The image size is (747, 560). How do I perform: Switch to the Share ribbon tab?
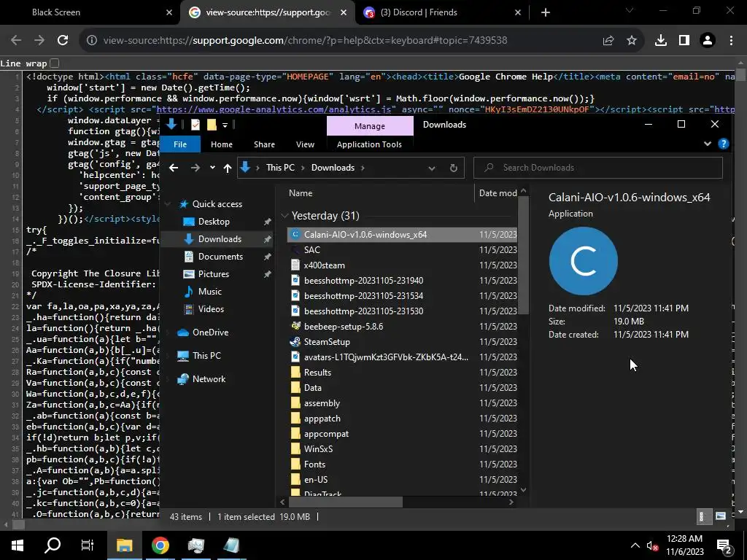click(264, 144)
